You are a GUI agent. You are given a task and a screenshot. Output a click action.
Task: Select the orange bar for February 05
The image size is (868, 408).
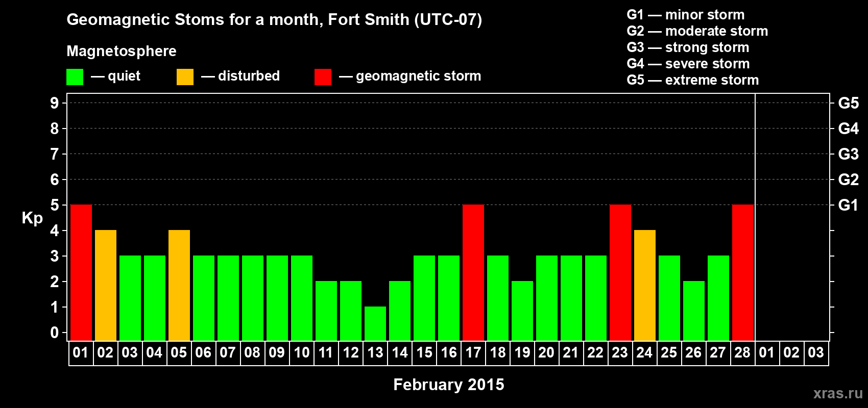(x=179, y=286)
